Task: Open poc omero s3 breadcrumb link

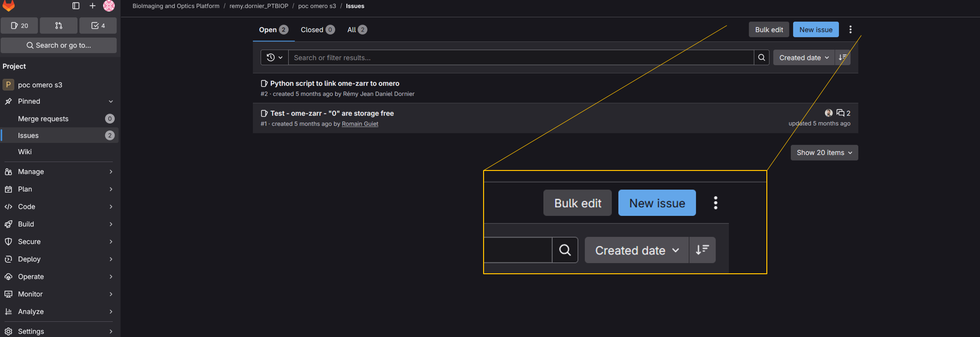Action: click(x=317, y=6)
